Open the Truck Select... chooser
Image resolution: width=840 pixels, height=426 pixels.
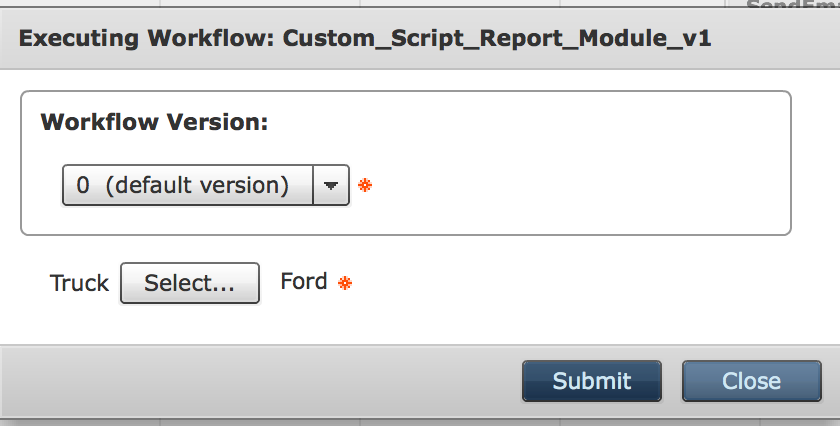pos(190,283)
